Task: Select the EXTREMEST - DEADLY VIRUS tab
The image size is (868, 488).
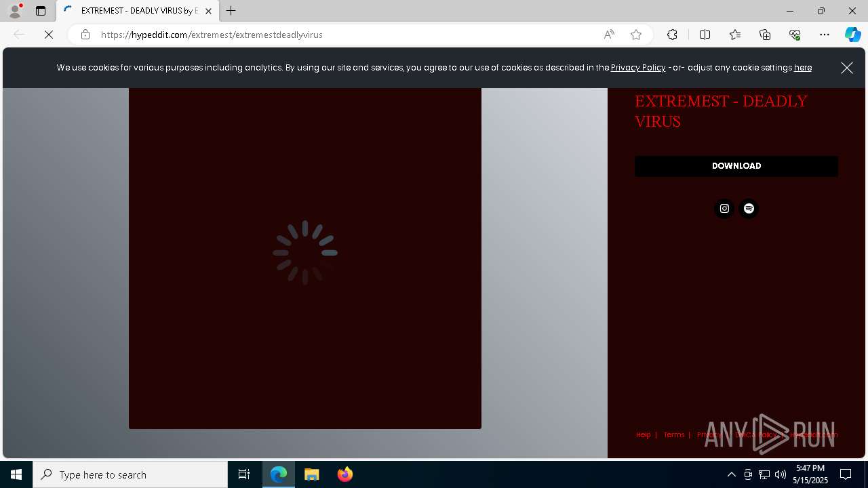Action: [x=138, y=11]
